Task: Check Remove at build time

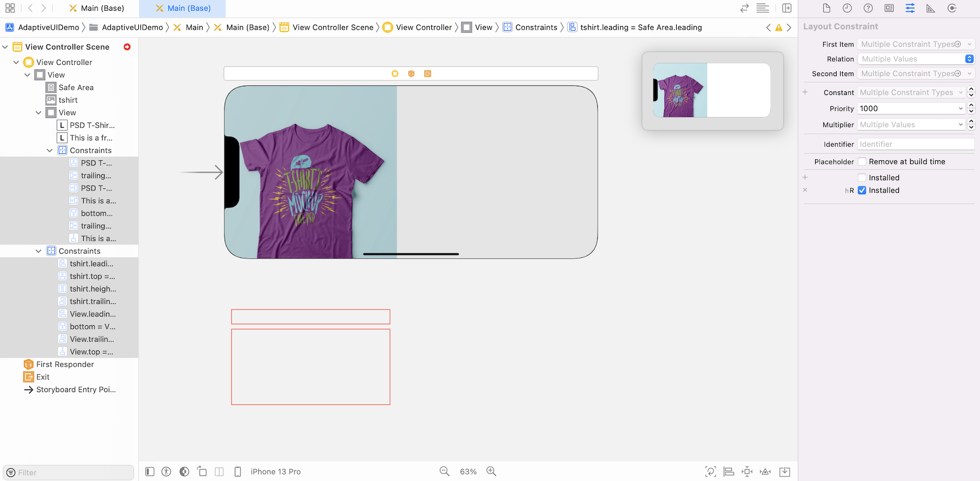Action: 862,162
